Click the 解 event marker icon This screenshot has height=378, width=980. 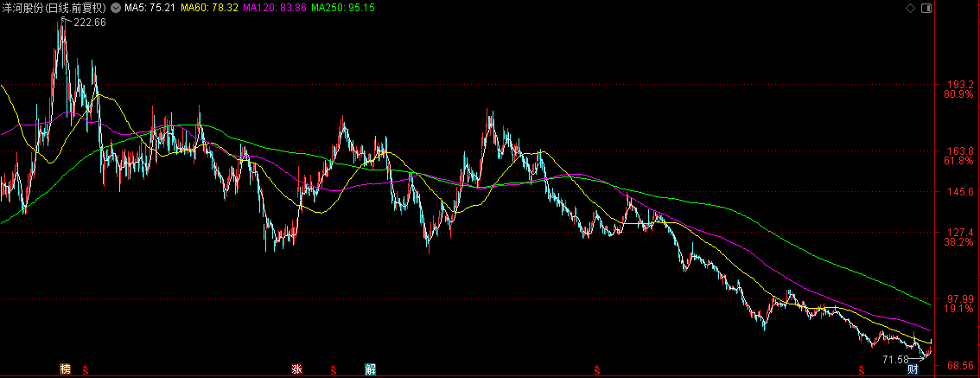coord(370,370)
